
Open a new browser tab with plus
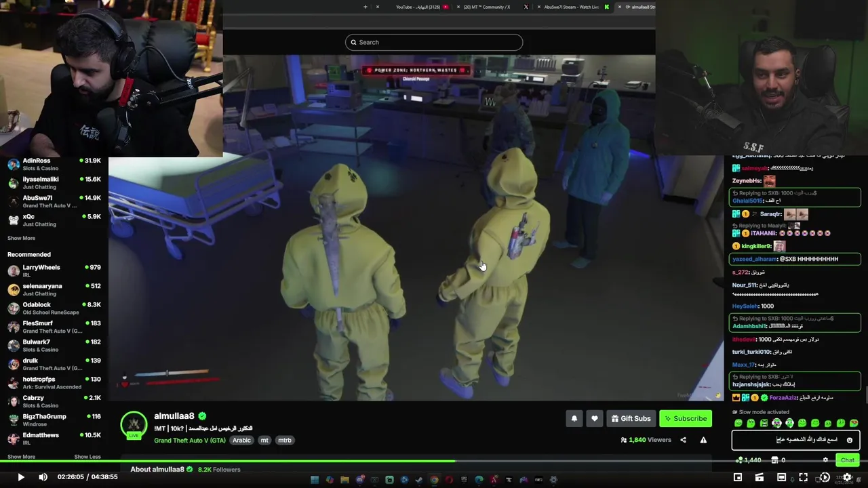pyautogui.click(x=366, y=7)
